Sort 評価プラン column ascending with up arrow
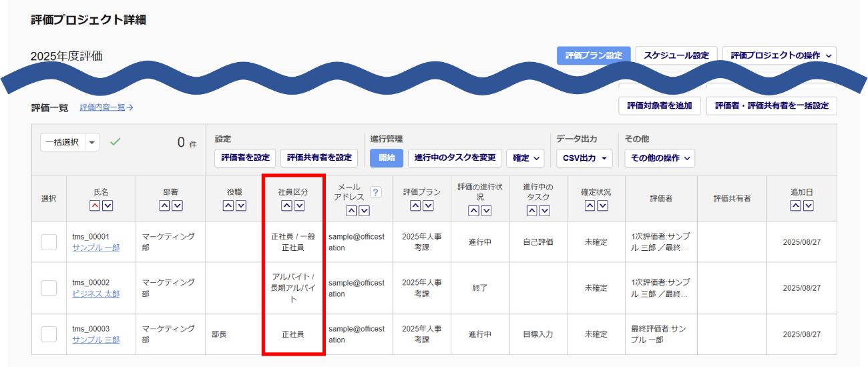 415,206
